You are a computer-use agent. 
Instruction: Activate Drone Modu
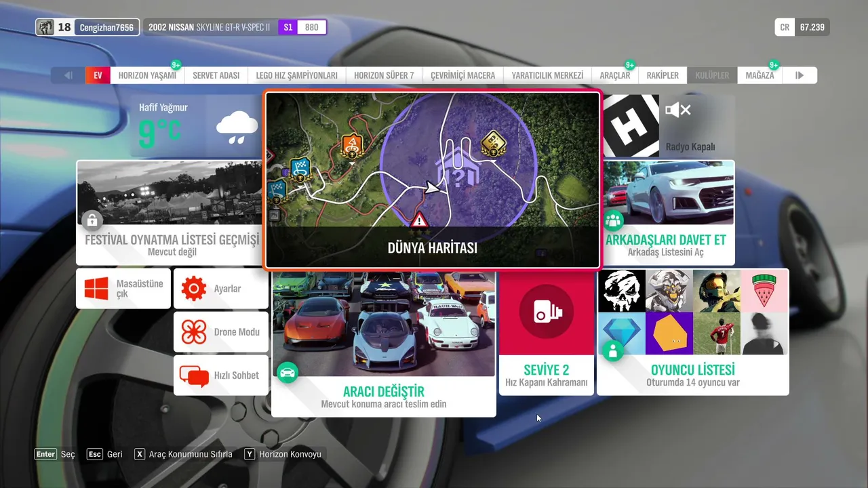click(221, 332)
